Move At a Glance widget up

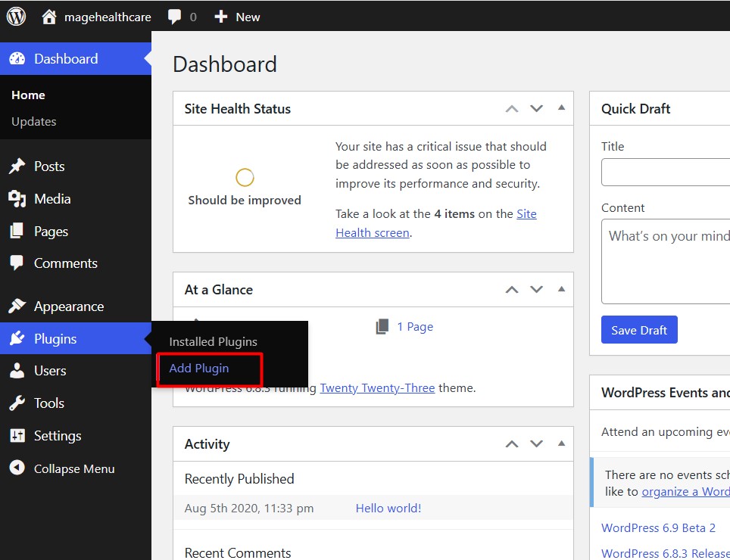[512, 290]
